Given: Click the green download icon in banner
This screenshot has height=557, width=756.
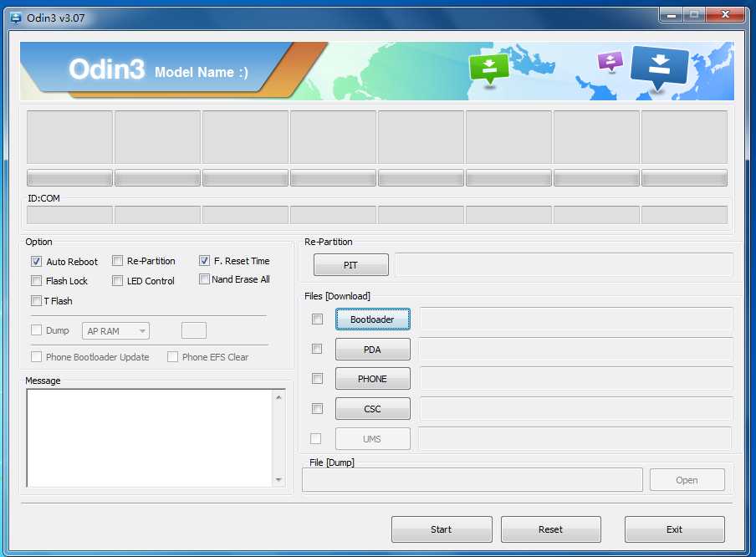Looking at the screenshot, I should 489,69.
